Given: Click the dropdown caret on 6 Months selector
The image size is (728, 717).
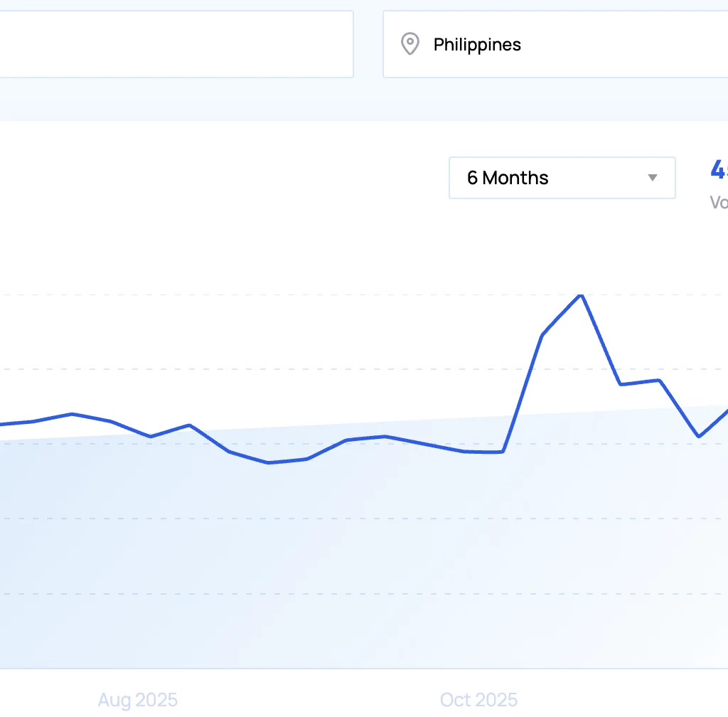Looking at the screenshot, I should [x=652, y=178].
